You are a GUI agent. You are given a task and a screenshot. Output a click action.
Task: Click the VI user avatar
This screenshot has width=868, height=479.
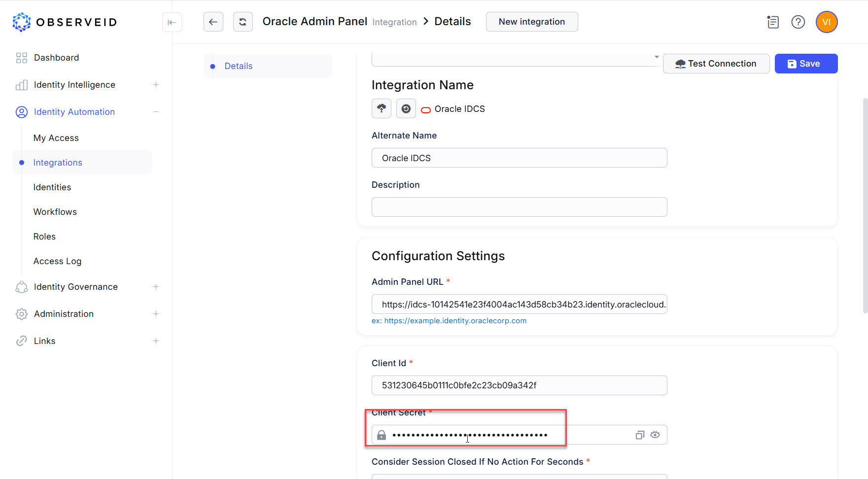click(826, 22)
